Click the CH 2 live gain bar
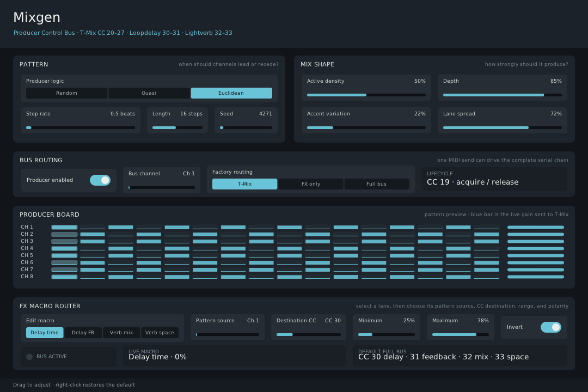Image resolution: width=588 pixels, height=392 pixels. (536, 235)
